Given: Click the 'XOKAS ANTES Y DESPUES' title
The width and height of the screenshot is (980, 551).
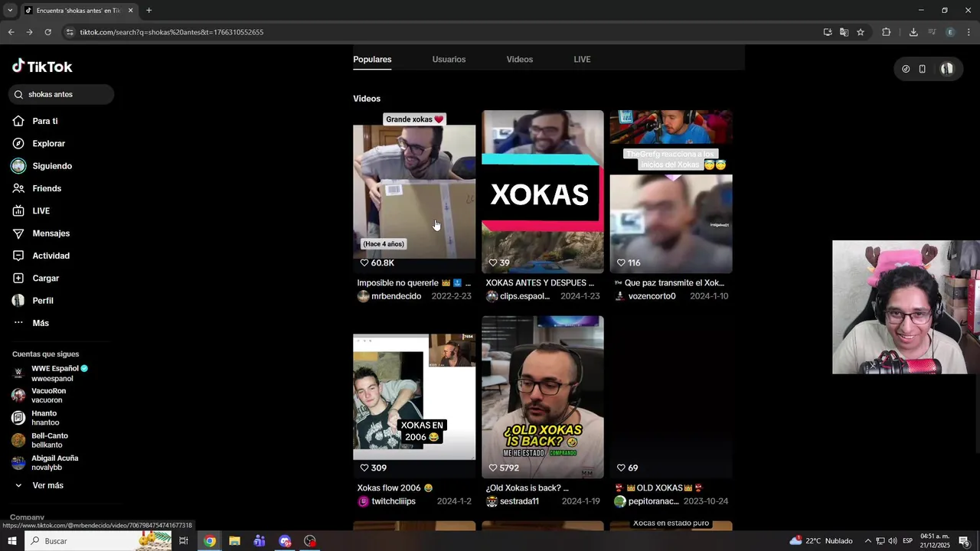Looking at the screenshot, I should tap(540, 282).
